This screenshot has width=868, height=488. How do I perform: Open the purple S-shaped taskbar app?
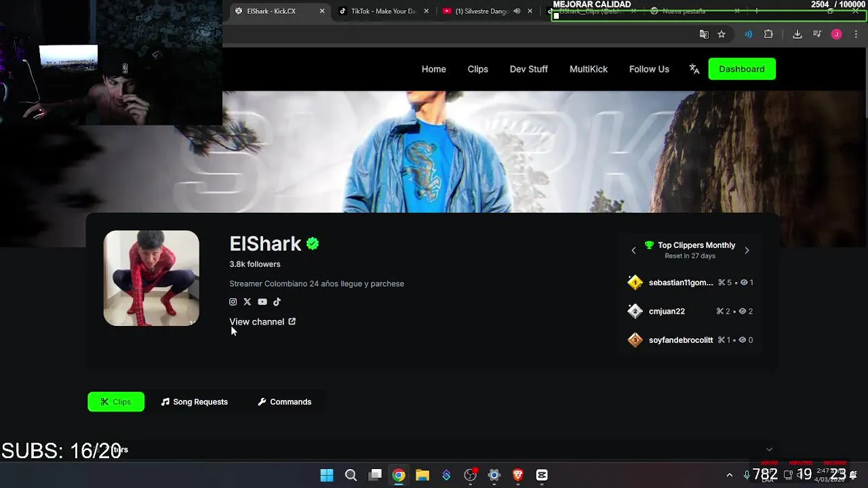446,475
